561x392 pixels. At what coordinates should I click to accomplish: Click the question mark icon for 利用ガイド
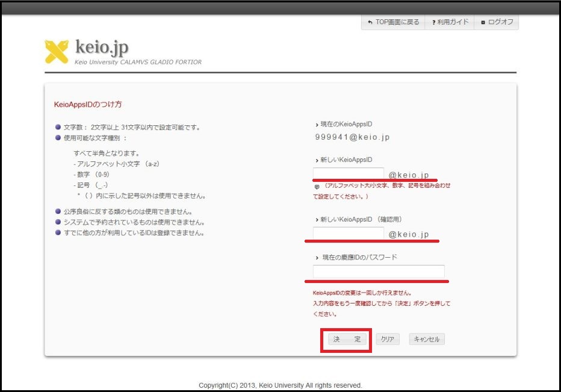433,22
